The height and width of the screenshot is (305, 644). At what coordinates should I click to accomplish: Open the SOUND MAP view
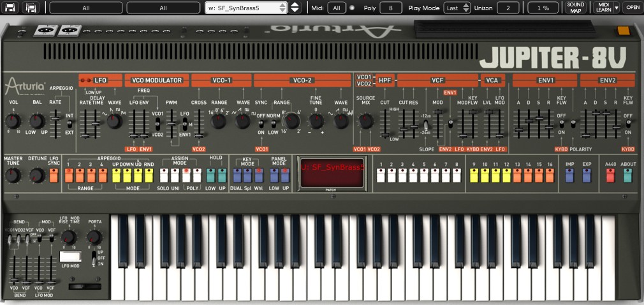pos(575,8)
